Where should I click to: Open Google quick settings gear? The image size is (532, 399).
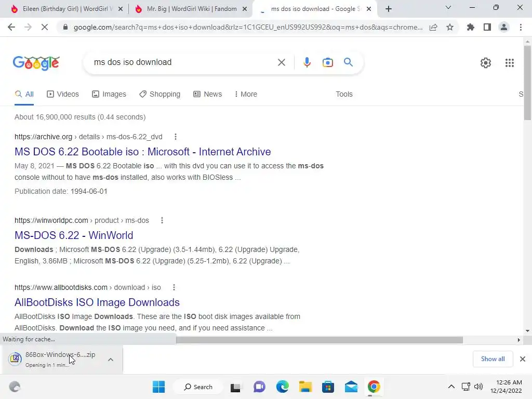click(486, 63)
